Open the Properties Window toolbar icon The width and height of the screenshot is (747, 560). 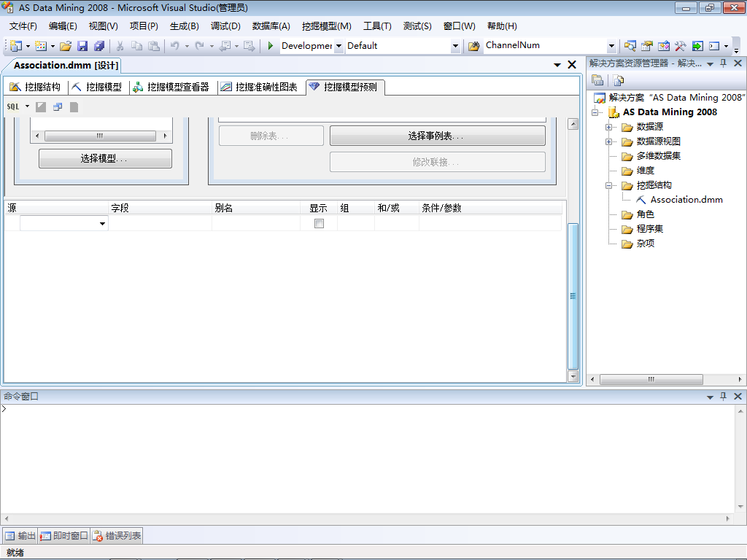pos(646,46)
